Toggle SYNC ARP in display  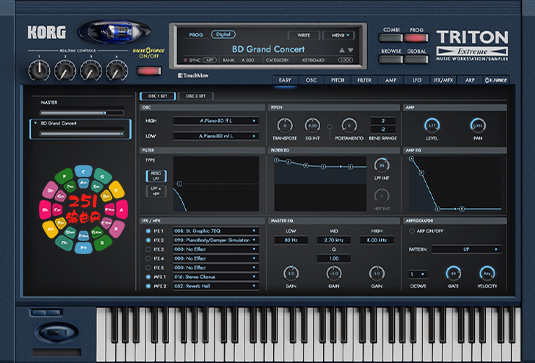(210, 60)
